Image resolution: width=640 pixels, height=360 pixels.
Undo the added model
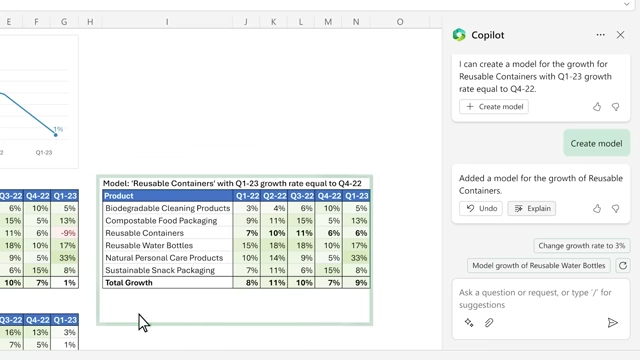(481, 209)
